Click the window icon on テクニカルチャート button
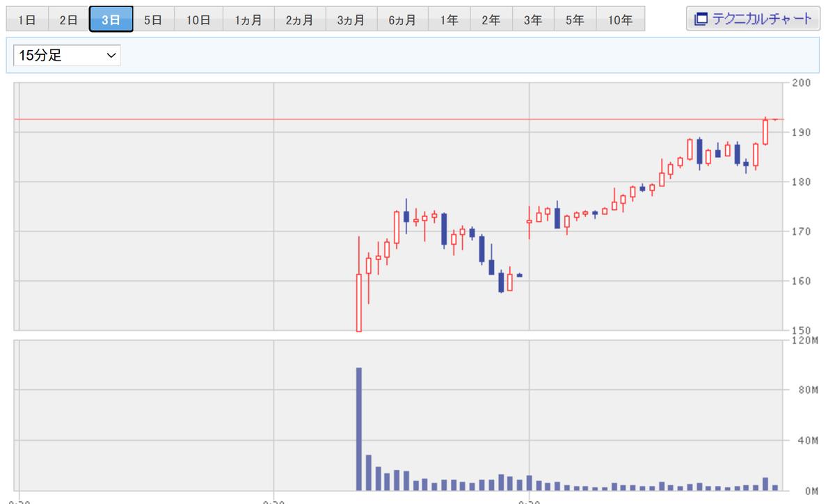 point(701,19)
